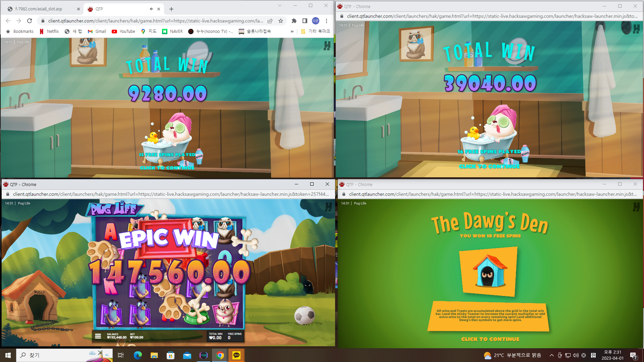Open the NAVER bookmark

point(172,32)
